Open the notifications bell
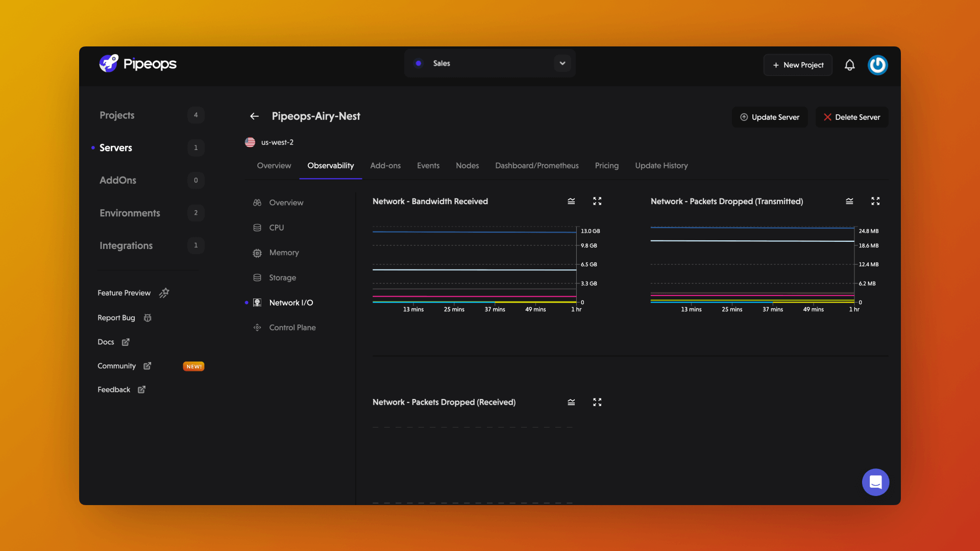 point(849,65)
